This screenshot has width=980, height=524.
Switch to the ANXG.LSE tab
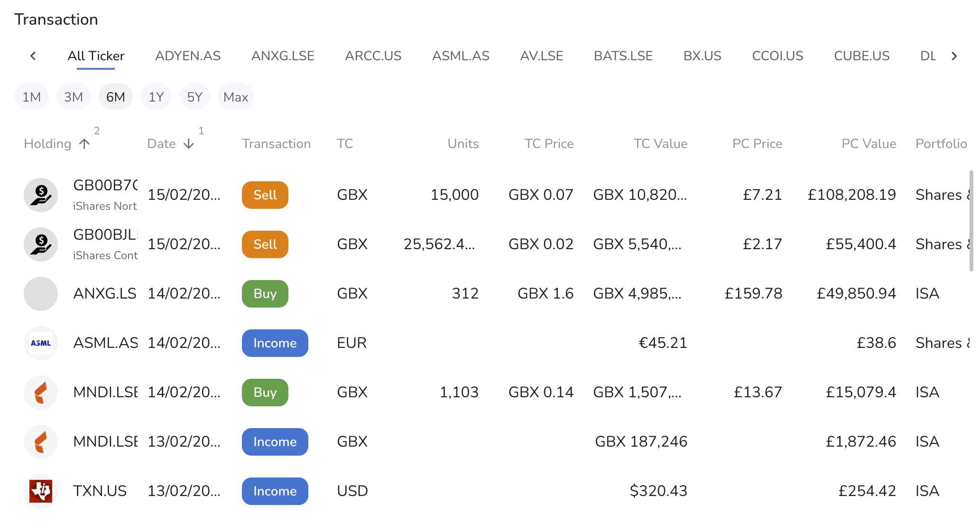[283, 56]
